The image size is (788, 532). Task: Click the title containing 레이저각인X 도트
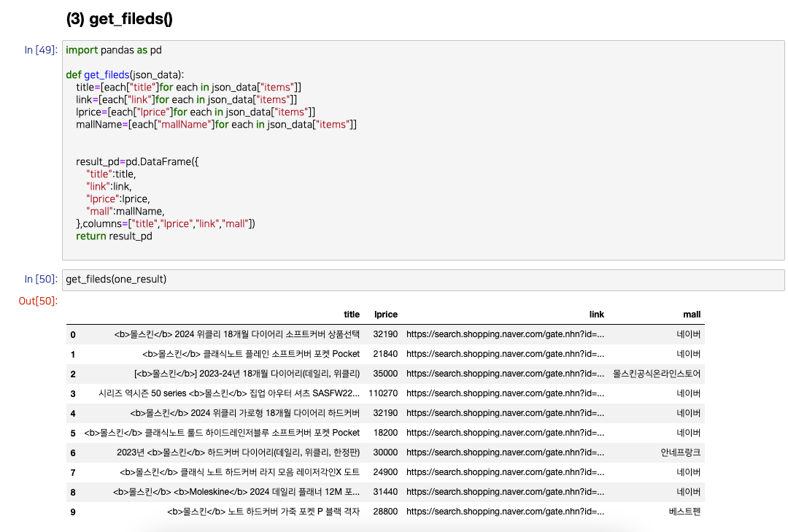(240, 472)
